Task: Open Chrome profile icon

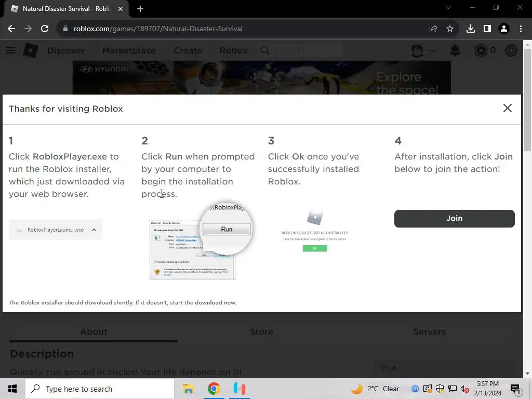Action: point(504,29)
